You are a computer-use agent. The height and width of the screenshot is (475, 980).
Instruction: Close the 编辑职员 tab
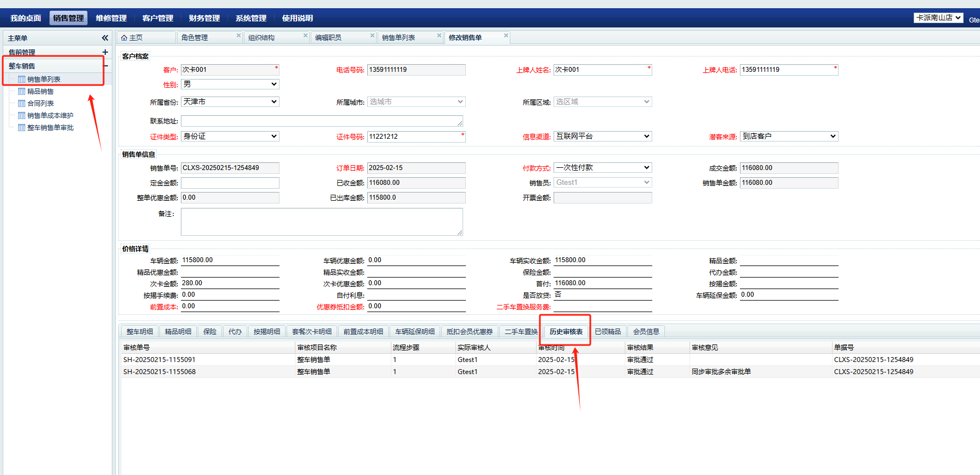[372, 36]
